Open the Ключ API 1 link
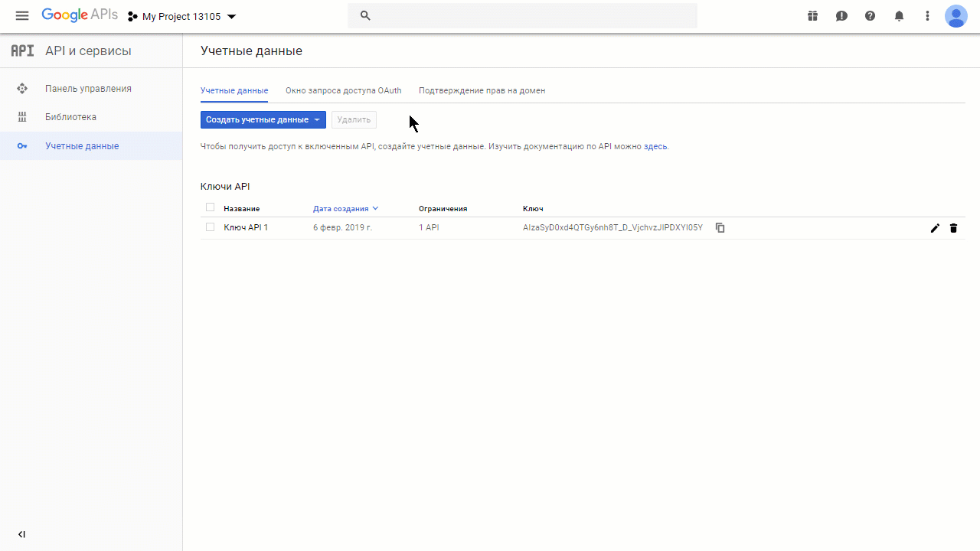The image size is (980, 551). coord(246,227)
